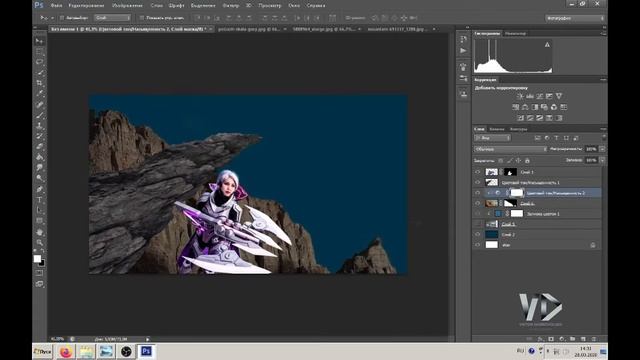Open the Opacity value dropdown arrow
This screenshot has height=360, width=640.
coord(602,149)
